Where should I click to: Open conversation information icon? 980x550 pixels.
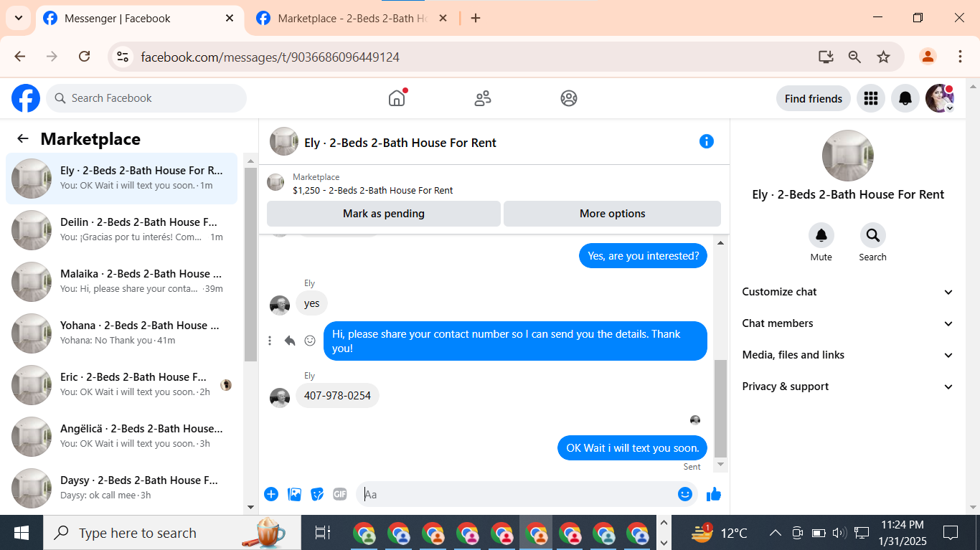pyautogui.click(x=707, y=141)
